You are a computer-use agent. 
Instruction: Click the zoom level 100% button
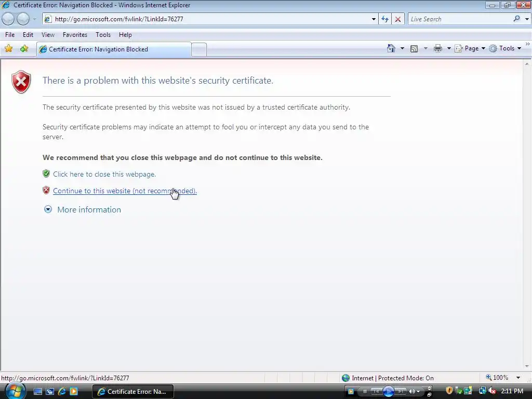497,378
